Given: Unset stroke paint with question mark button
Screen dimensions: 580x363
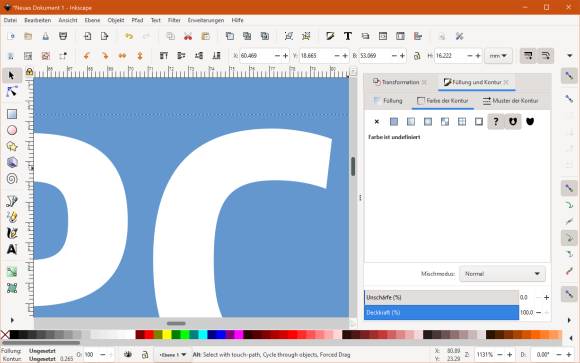Looking at the screenshot, I should (x=496, y=121).
